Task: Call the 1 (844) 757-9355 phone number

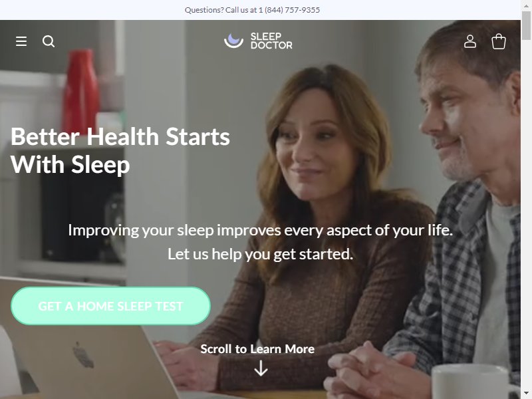Action: 289,10
